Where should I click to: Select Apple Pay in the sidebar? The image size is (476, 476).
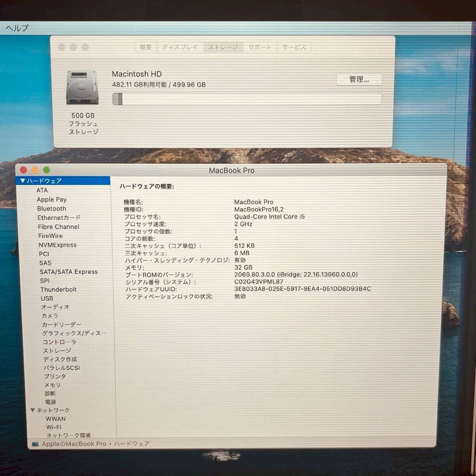52,200
